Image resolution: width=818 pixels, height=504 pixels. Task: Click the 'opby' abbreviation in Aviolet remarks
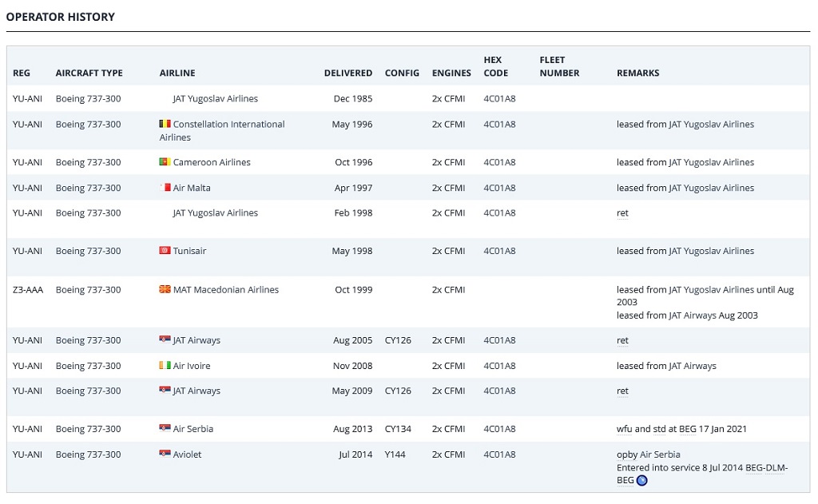[627, 454]
